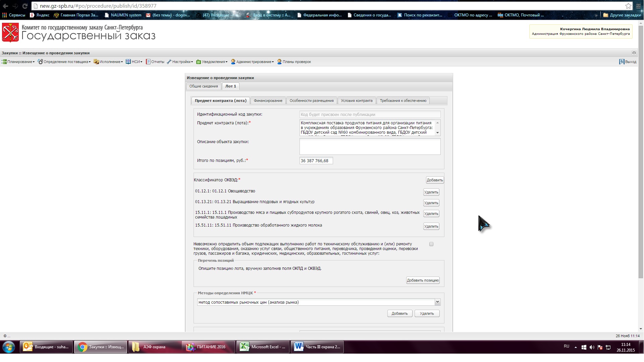Open the Общие сведения tab

tap(204, 86)
